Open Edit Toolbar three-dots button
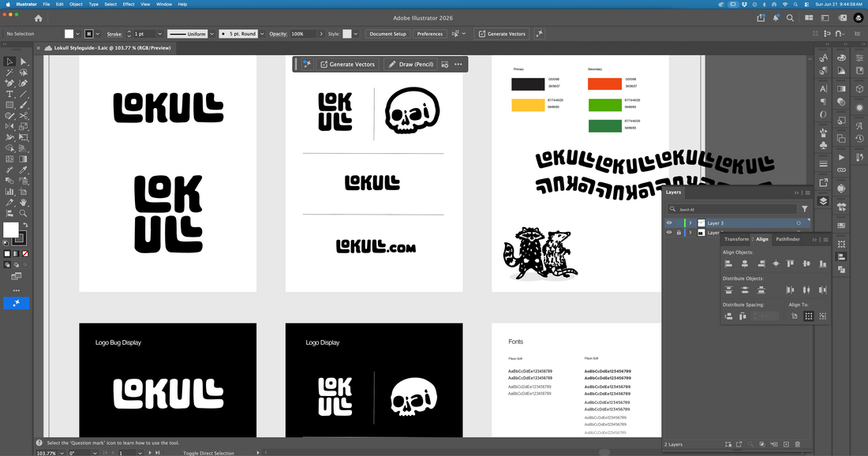This screenshot has height=456, width=868. coord(16,290)
